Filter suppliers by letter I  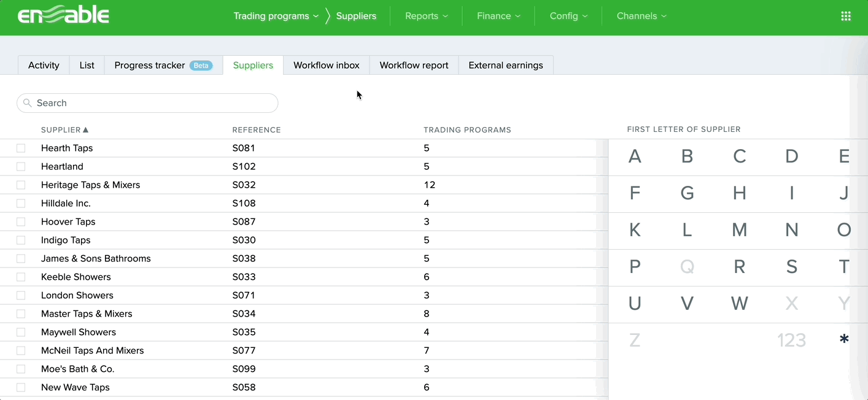click(x=792, y=193)
